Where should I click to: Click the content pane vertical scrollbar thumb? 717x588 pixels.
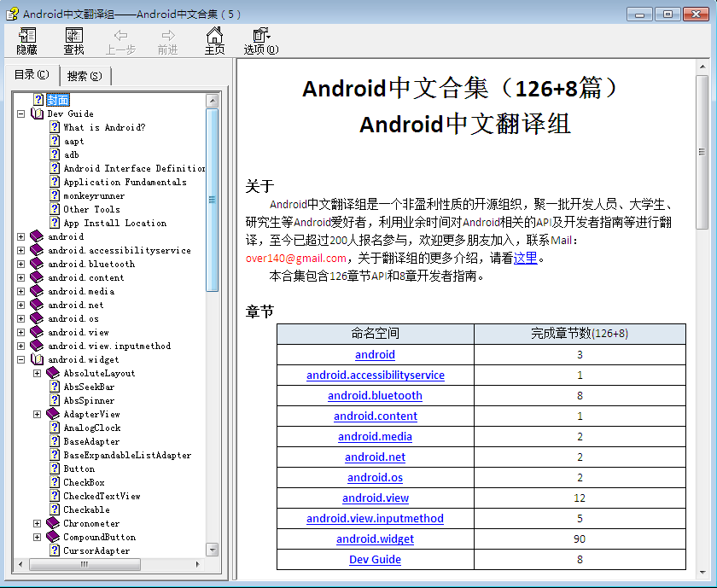pos(702,152)
